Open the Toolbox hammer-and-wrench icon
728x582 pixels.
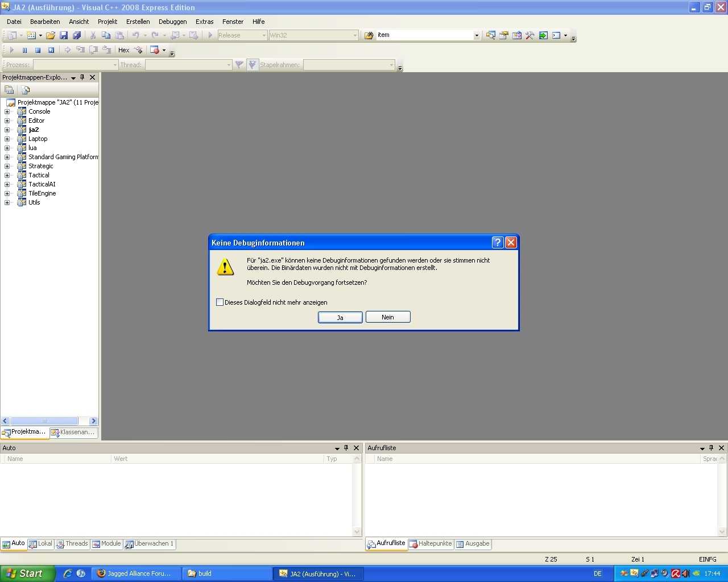(530, 35)
